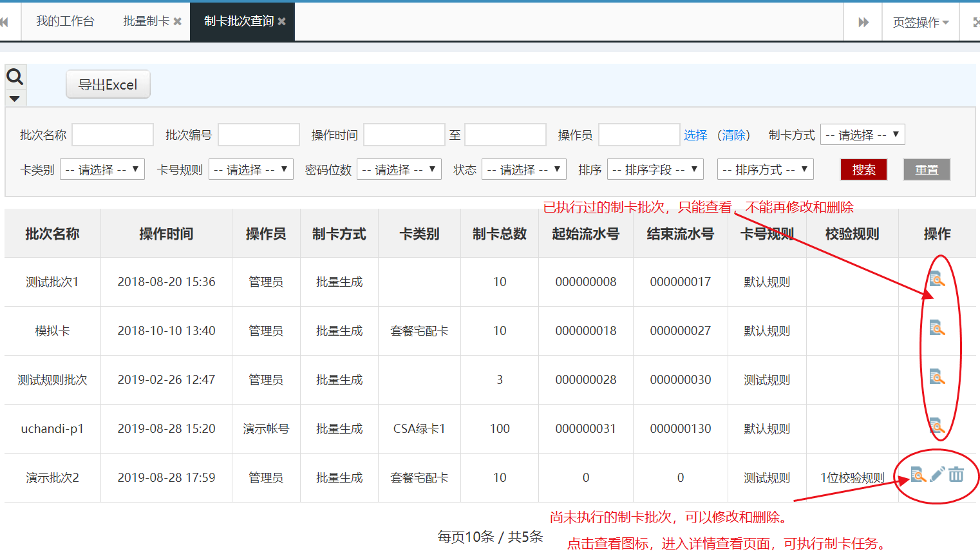Edit batch 演示批次2 with the pencil icon
This screenshot has width=980, height=556.
click(938, 474)
